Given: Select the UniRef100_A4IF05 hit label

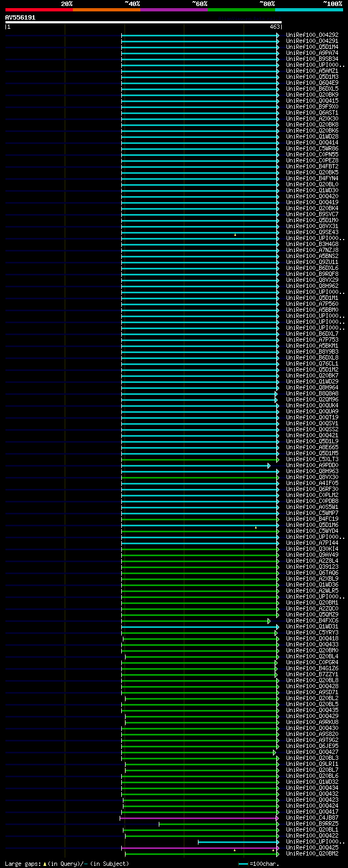Looking at the screenshot, I should 312,483.
